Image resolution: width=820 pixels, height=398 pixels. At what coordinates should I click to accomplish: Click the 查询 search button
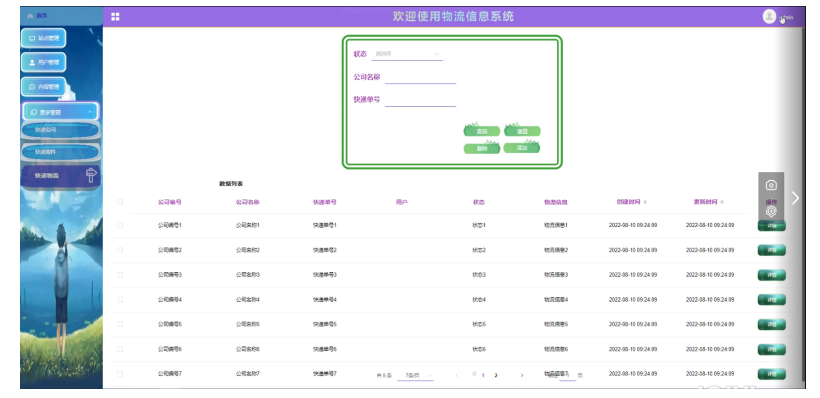[482, 131]
